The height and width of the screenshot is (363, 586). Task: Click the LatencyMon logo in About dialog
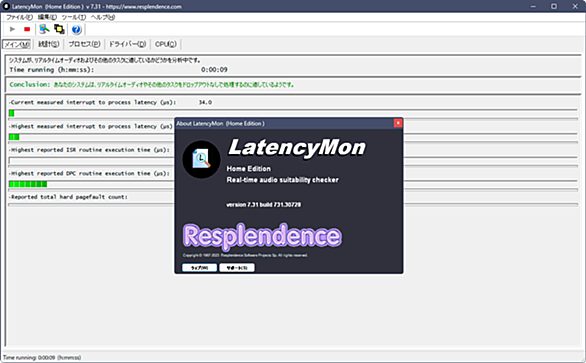pyautogui.click(x=201, y=159)
